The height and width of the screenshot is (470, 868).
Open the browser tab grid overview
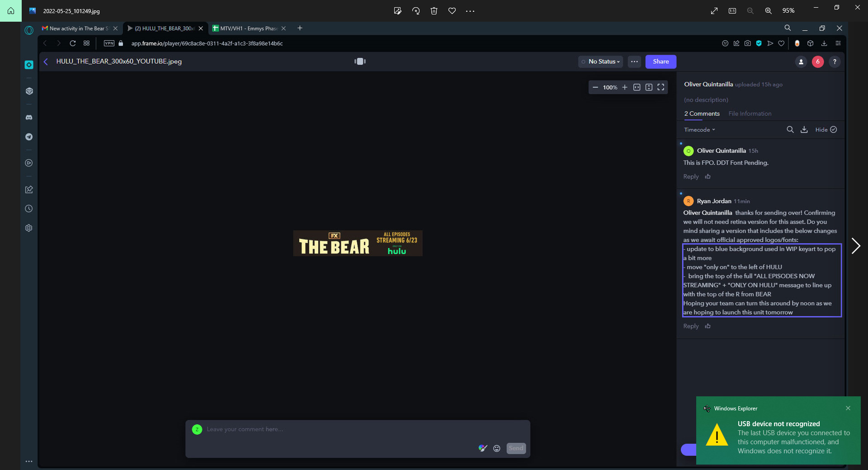click(x=86, y=43)
